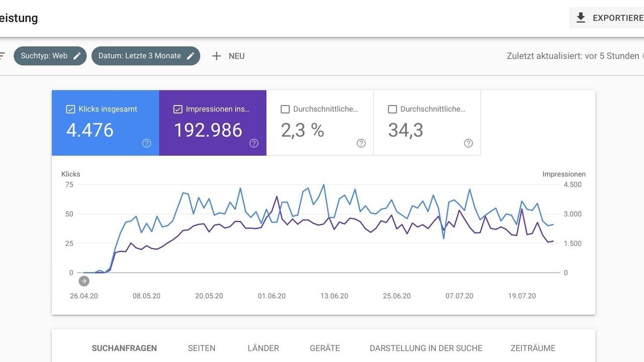Click the plus icon beside NEU

(216, 56)
